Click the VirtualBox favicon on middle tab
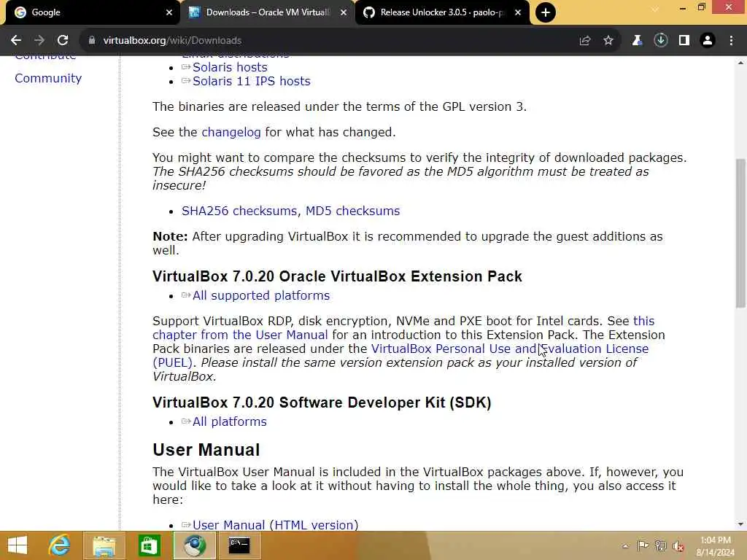 (194, 12)
